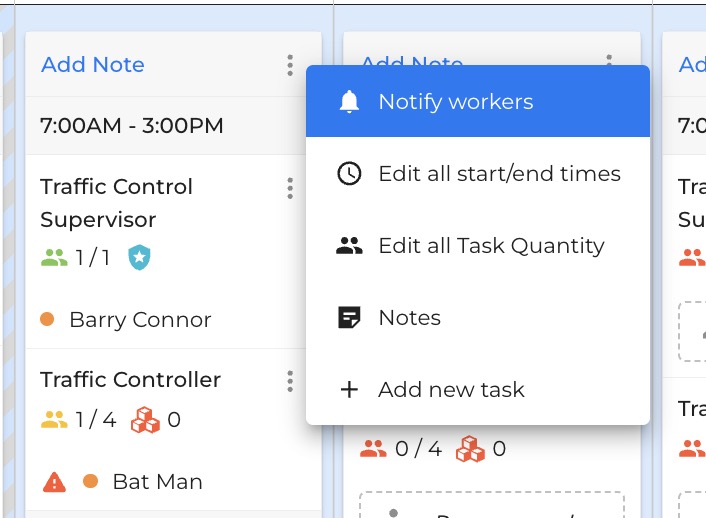Click the blue star shield badge icon
Screen dimensions: 706x518
coord(139,258)
